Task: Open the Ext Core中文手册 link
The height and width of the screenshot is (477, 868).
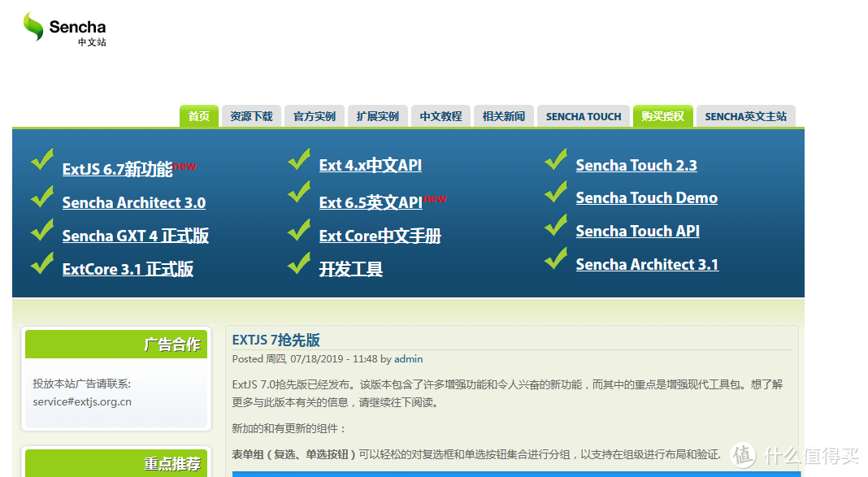Action: (380, 236)
